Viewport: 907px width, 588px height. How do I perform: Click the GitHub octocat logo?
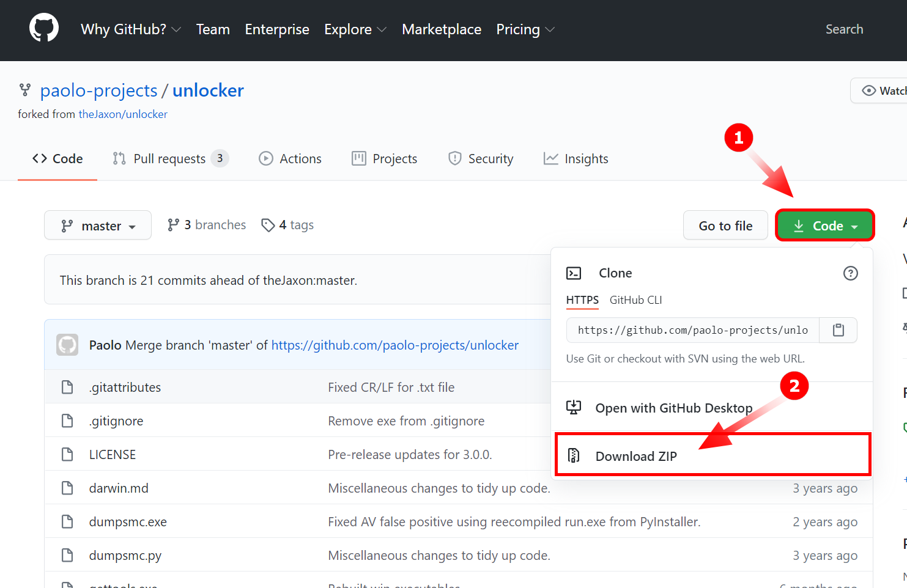(44, 29)
